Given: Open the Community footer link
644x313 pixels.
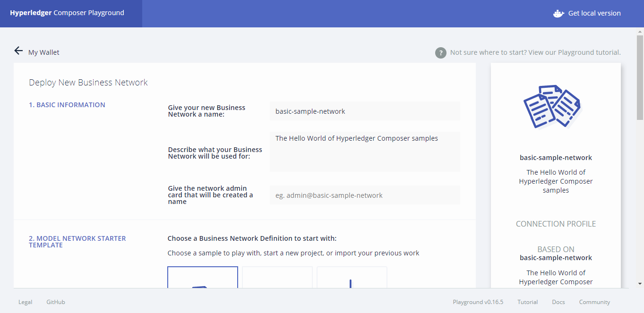Looking at the screenshot, I should (x=594, y=302).
